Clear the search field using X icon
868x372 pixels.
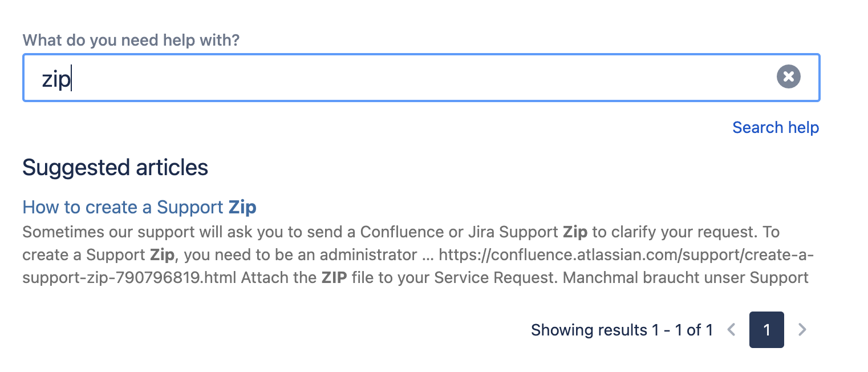coord(788,76)
